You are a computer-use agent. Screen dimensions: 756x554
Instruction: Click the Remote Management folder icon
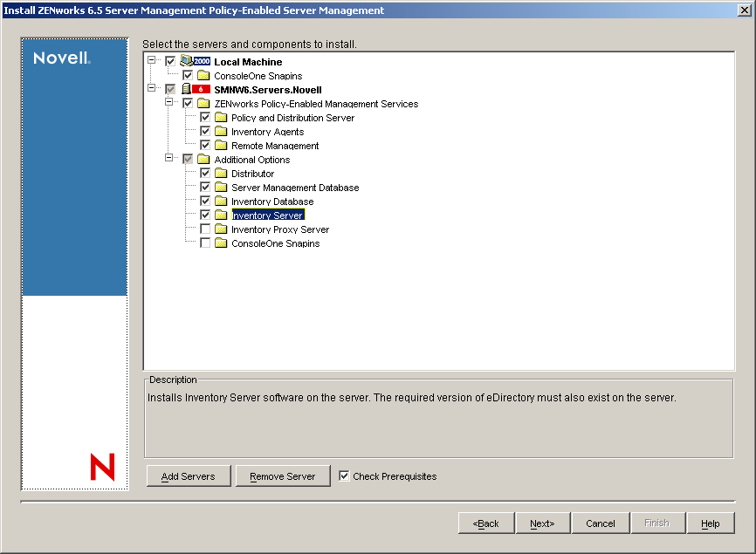pos(221,145)
